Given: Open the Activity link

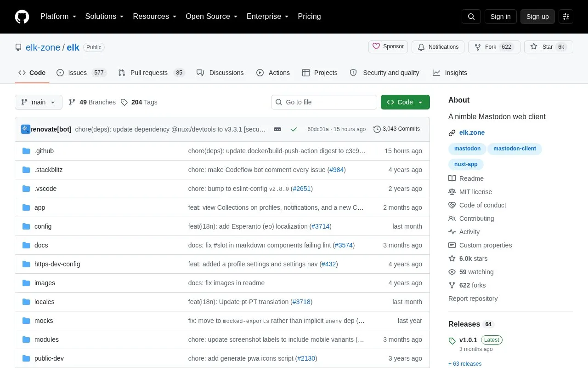Looking at the screenshot, I should pyautogui.click(x=464, y=232).
